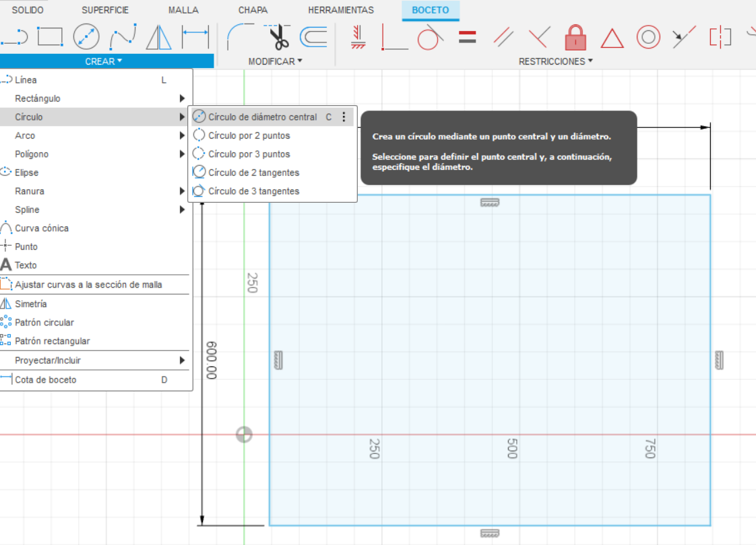Select the Line tool in toolbar
This screenshot has height=545, width=756.
14,37
